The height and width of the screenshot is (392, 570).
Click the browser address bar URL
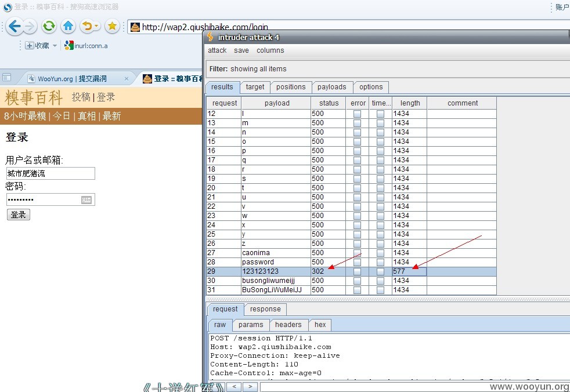(x=205, y=27)
